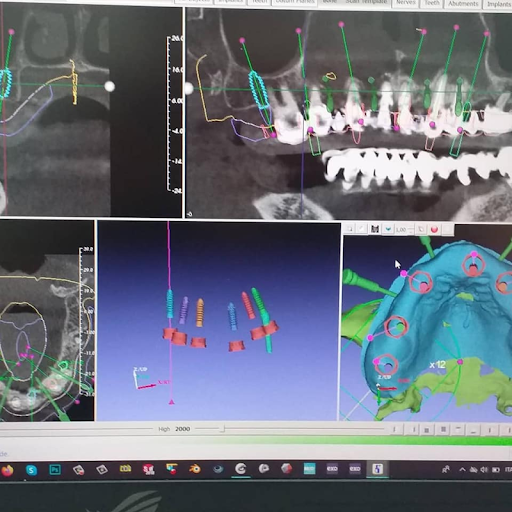The width and height of the screenshot is (512, 512).
Task: Select the red implant in 3D implants view
Action: [248, 305]
